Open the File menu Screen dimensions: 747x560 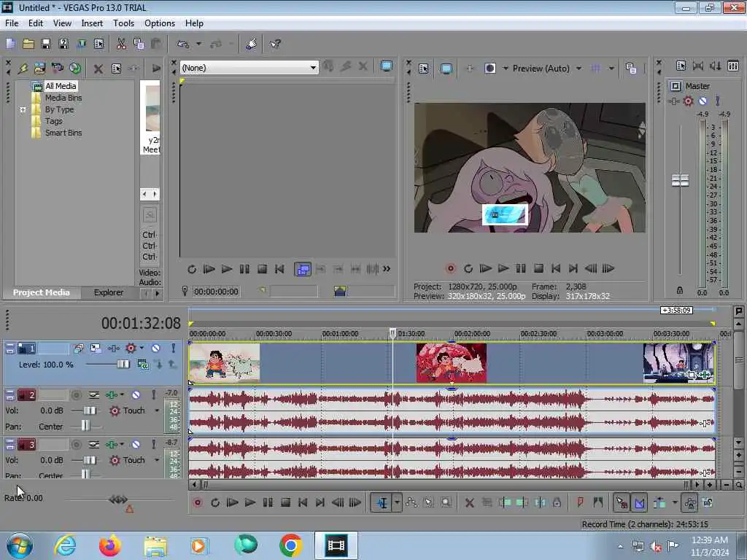(x=12, y=23)
